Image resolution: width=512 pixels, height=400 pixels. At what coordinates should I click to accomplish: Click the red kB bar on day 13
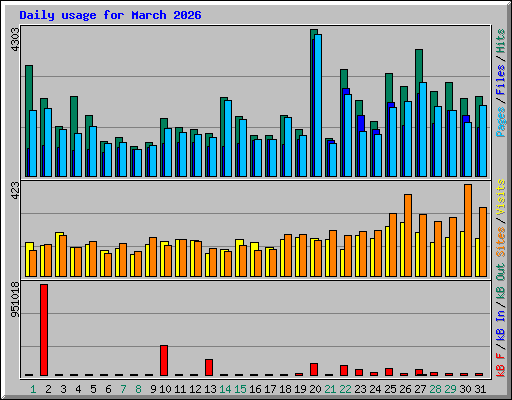[209, 367]
